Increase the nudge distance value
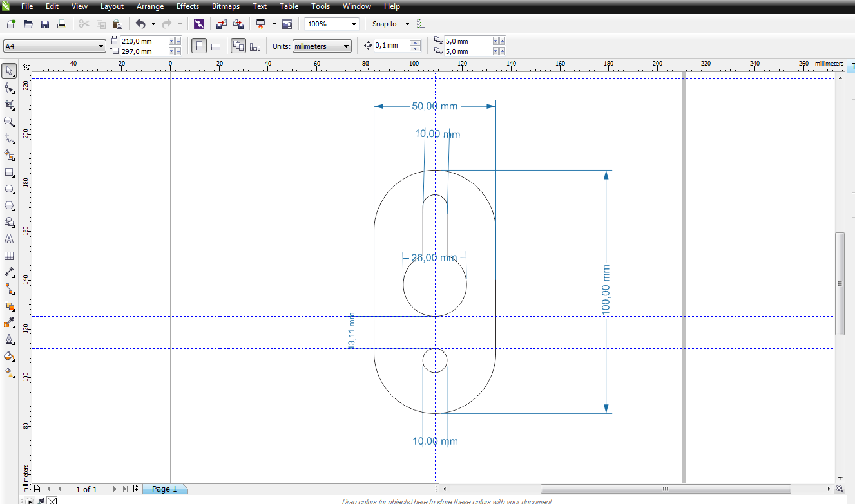This screenshot has height=504, width=855. 416,42
